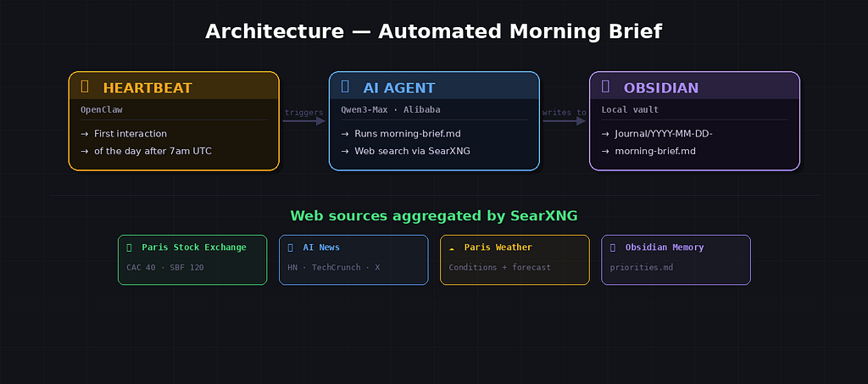Select the AI AGENT heading

pyautogui.click(x=399, y=88)
